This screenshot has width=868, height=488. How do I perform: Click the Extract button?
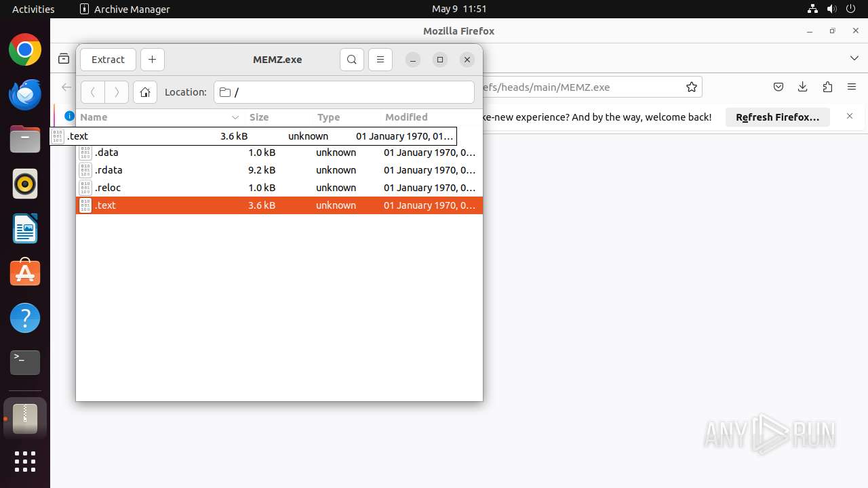(108, 60)
